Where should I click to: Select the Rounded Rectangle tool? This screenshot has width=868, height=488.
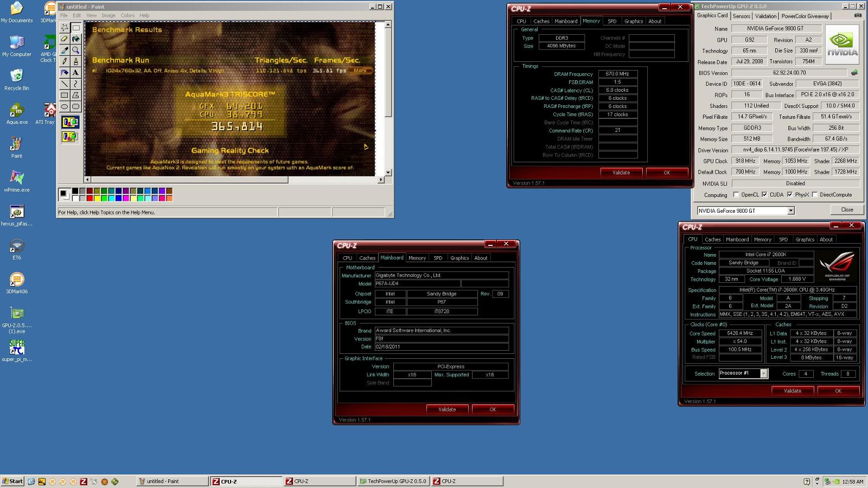(x=76, y=106)
